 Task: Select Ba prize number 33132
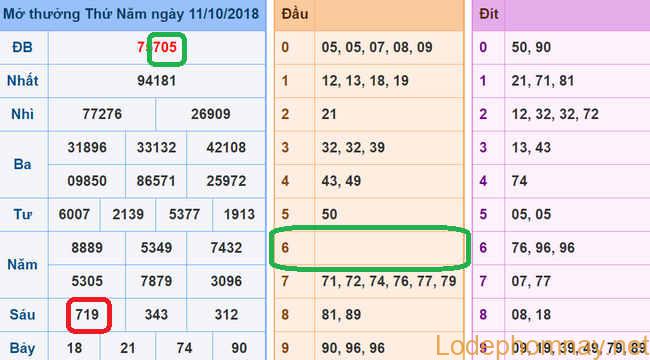pyautogui.click(x=156, y=148)
